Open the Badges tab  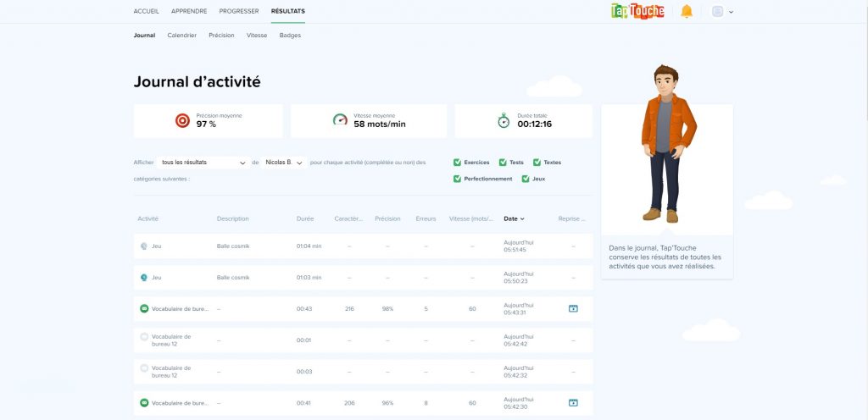[290, 36]
